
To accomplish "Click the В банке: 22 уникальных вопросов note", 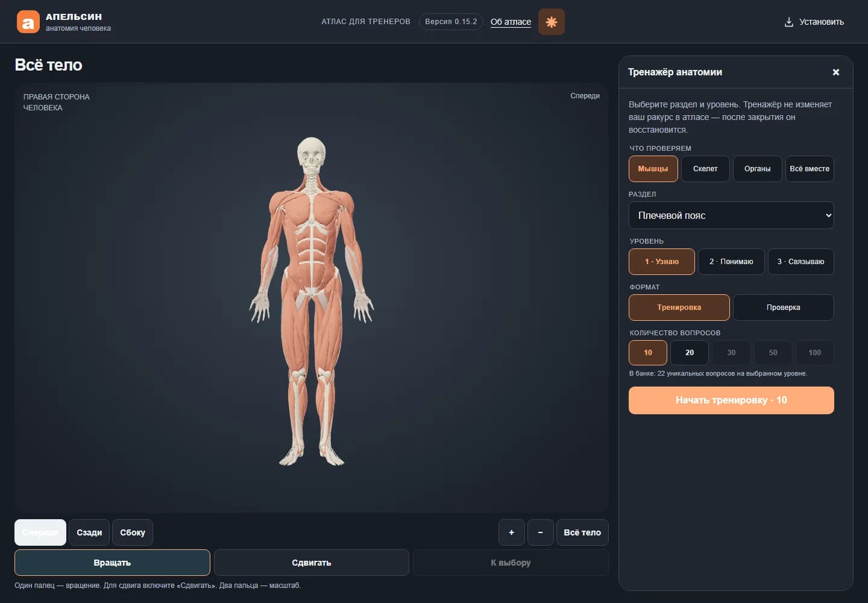I will [718, 374].
